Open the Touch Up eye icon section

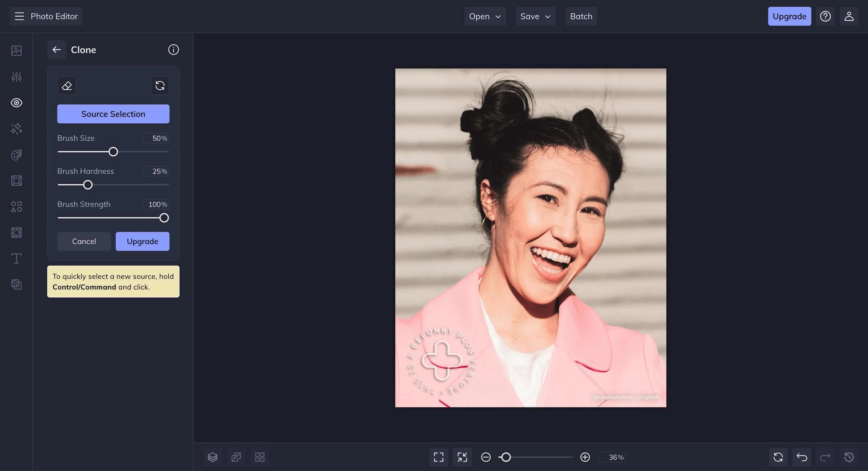tap(16, 103)
